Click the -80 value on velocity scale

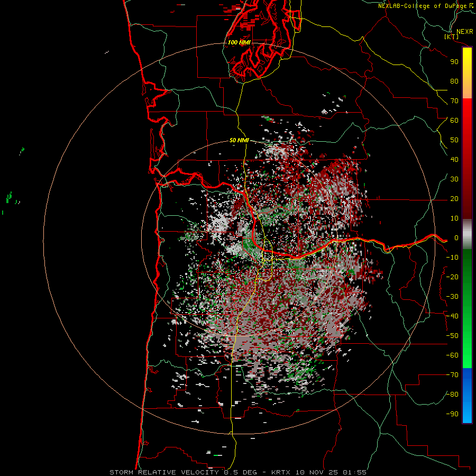[452, 395]
